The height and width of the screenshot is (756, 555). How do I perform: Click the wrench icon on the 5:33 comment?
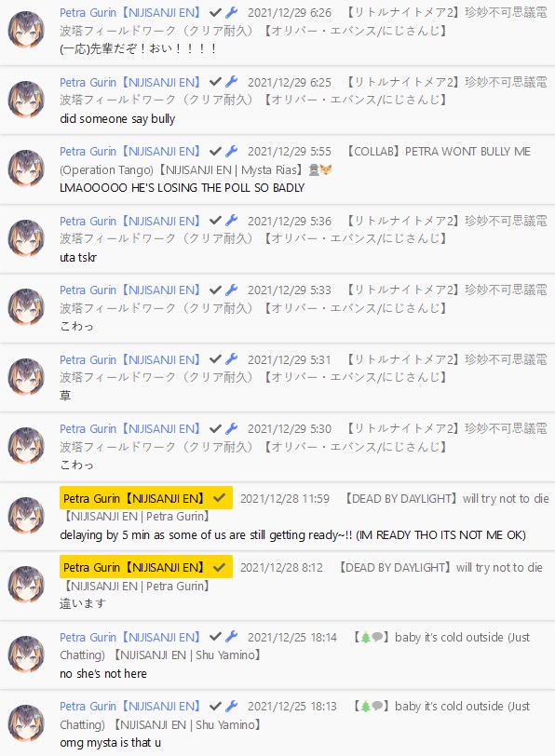(232, 290)
